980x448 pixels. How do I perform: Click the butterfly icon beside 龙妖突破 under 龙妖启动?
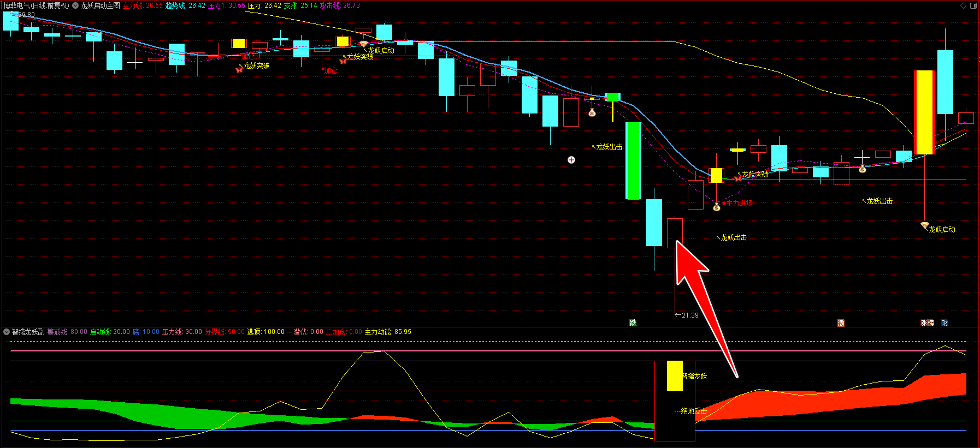[343, 61]
